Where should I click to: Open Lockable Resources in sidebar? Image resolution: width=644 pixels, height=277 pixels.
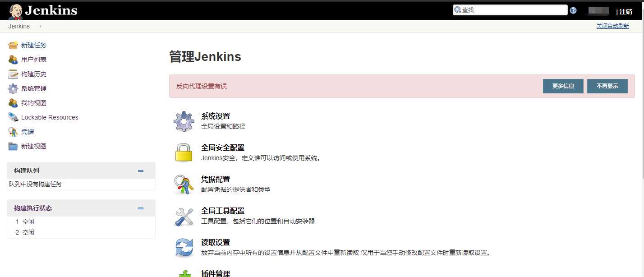tap(50, 117)
